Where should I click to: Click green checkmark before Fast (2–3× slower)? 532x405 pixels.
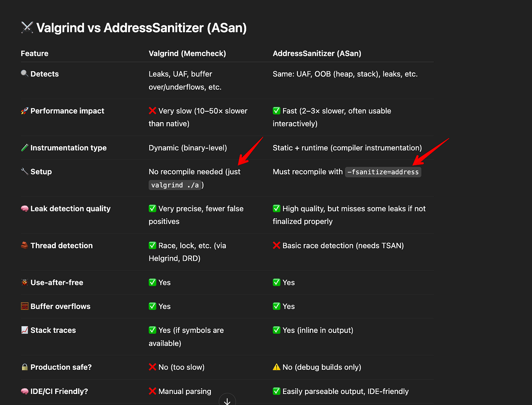277,111
